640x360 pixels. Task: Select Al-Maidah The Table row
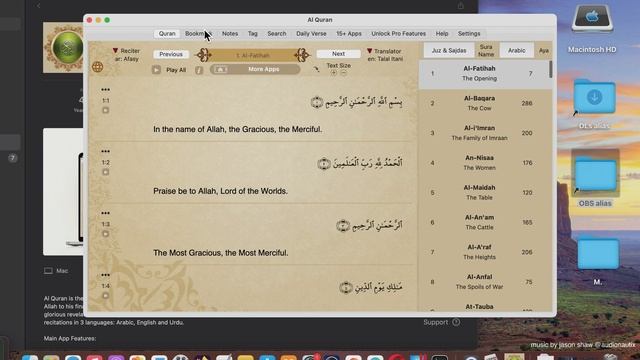[485, 193]
